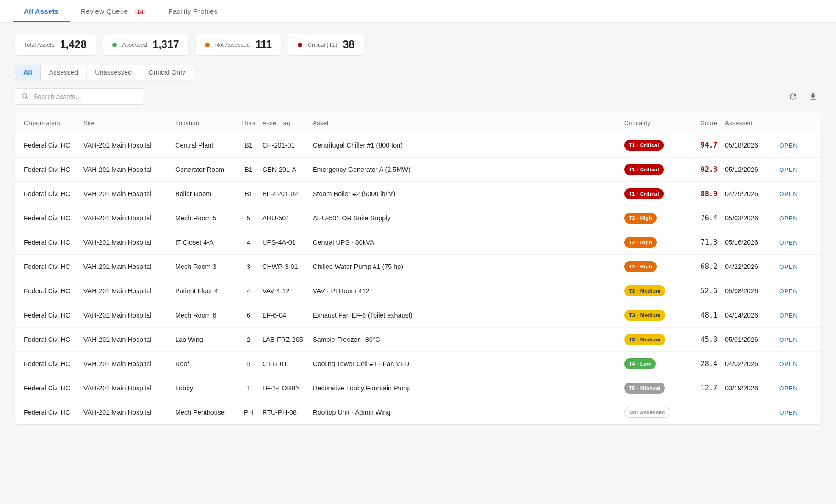Click score 12.7
Screen dimensions: 836x504
click(709, 388)
